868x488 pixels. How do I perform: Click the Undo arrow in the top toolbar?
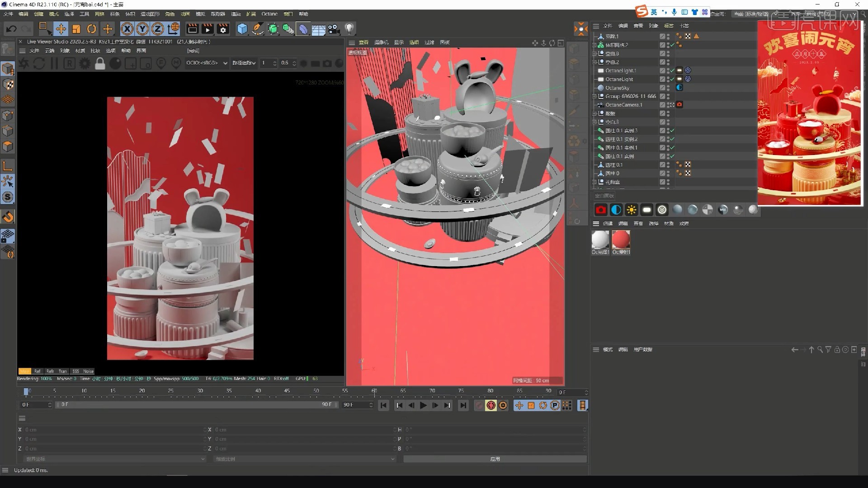pos(11,29)
